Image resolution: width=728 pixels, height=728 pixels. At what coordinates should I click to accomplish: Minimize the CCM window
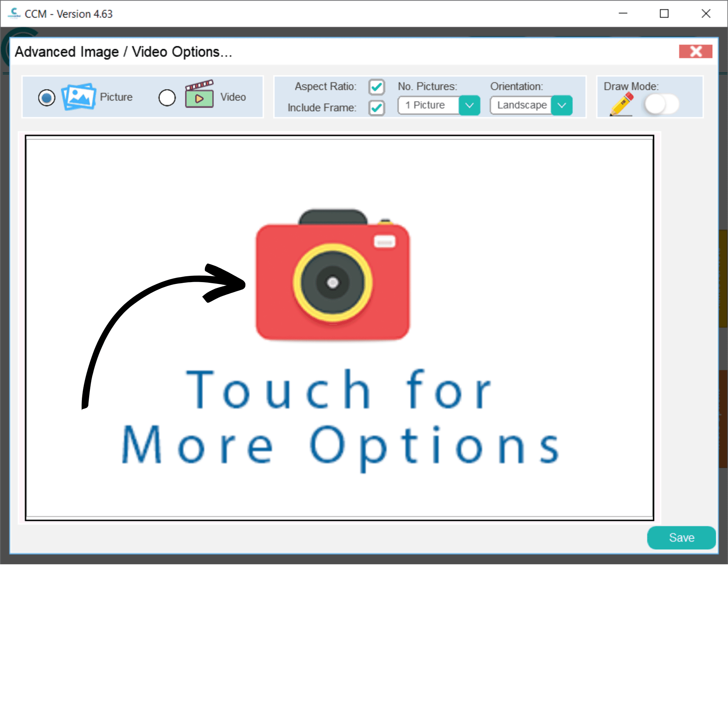(623, 13)
